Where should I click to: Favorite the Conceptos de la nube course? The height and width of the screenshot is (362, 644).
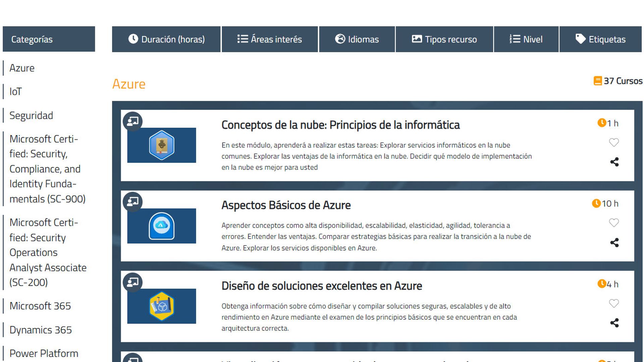614,142
